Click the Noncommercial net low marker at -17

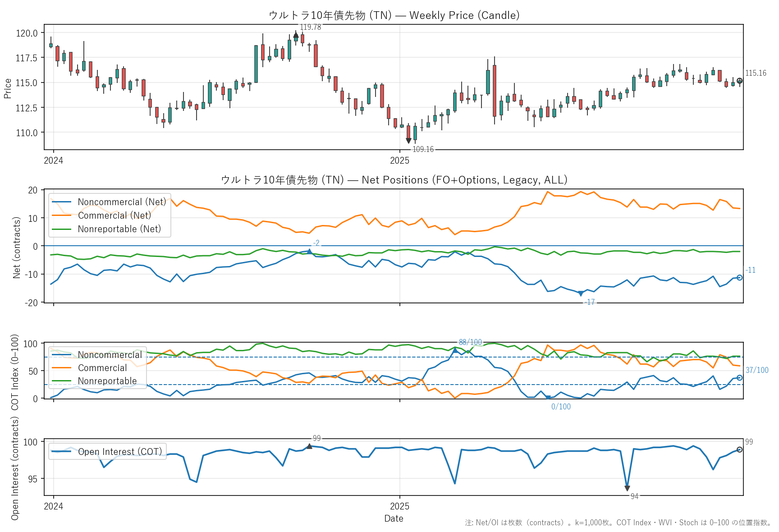(x=581, y=294)
